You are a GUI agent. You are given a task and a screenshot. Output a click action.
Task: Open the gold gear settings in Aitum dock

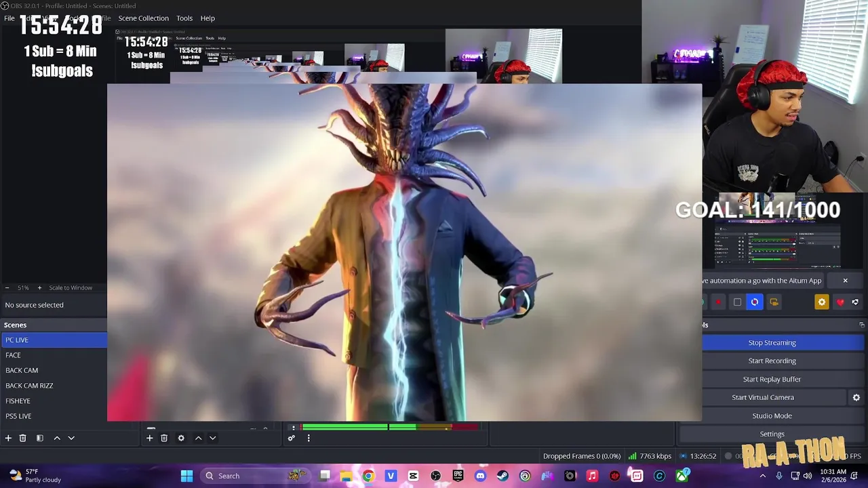click(x=822, y=302)
